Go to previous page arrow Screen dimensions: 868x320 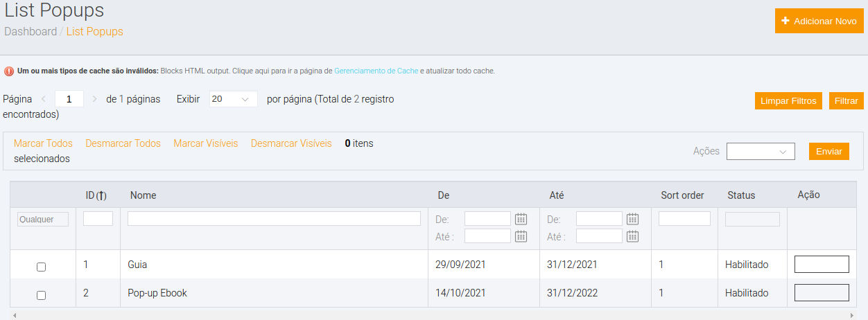pos(44,99)
